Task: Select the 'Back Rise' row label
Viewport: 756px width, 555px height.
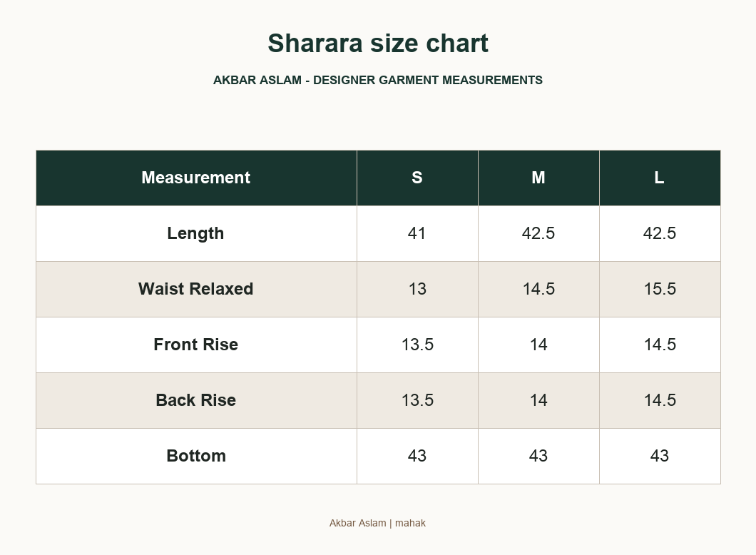Action: pos(195,400)
